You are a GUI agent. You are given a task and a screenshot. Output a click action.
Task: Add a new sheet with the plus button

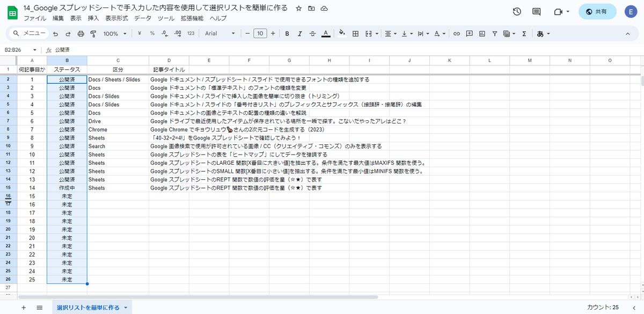click(x=23, y=308)
